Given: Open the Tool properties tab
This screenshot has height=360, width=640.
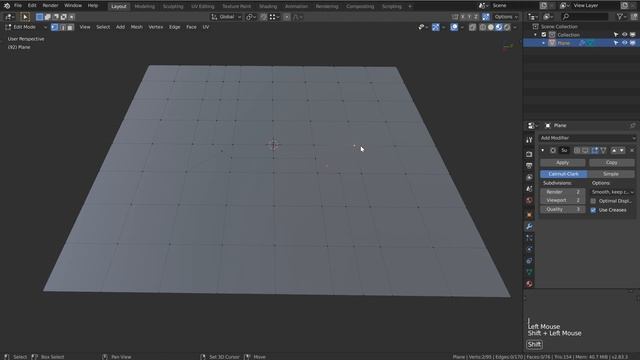Looking at the screenshot, I should 529,140.
